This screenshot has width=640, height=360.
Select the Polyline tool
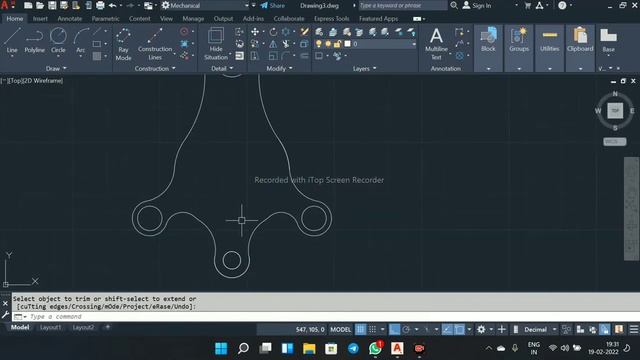[34, 41]
